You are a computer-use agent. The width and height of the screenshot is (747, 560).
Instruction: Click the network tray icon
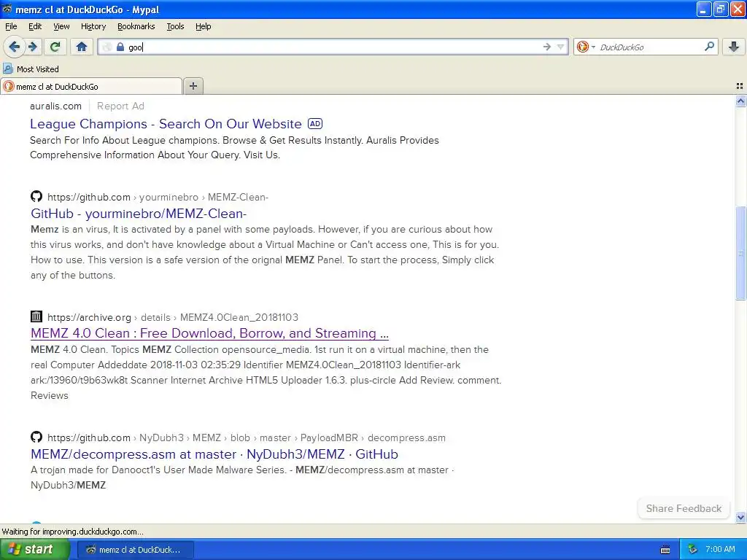tap(693, 550)
